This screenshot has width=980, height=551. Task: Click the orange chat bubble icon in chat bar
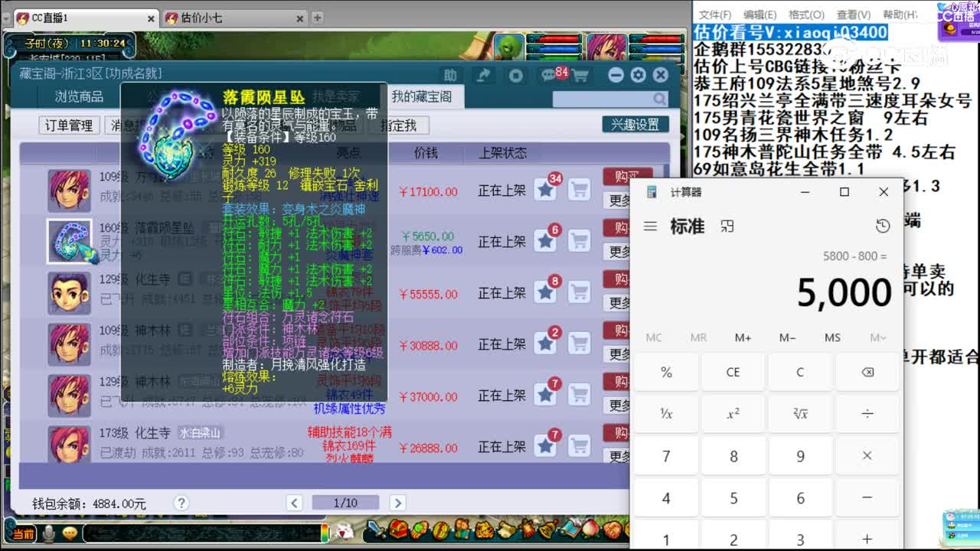tap(70, 533)
